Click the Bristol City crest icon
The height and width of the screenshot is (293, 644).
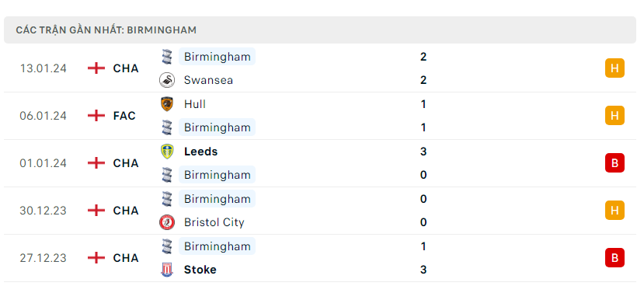(167, 222)
